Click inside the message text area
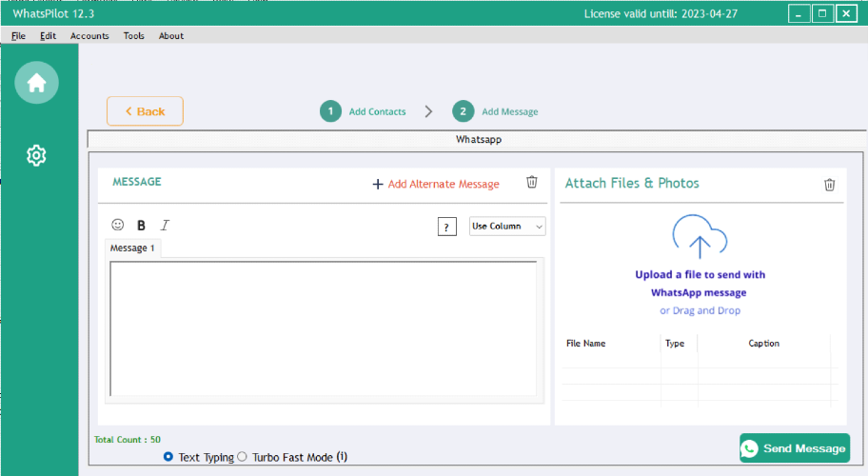 (324, 328)
